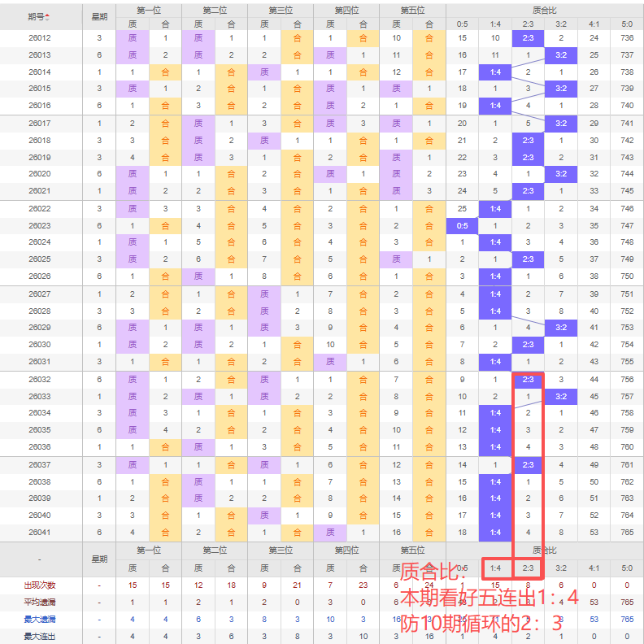This screenshot has width=644, height=644.
Task: Click the 最大连出 statistics row label
Action: (40, 637)
